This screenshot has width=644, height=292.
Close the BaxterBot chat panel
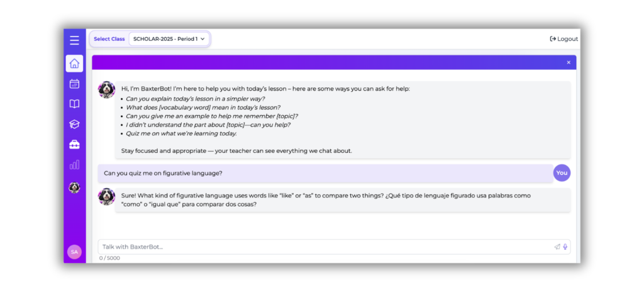tap(569, 62)
